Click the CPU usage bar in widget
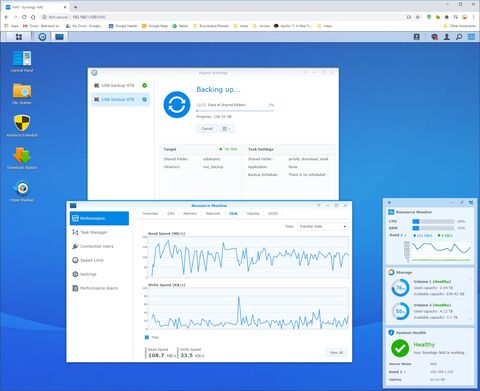The width and height of the screenshot is (480, 391). pos(433,221)
